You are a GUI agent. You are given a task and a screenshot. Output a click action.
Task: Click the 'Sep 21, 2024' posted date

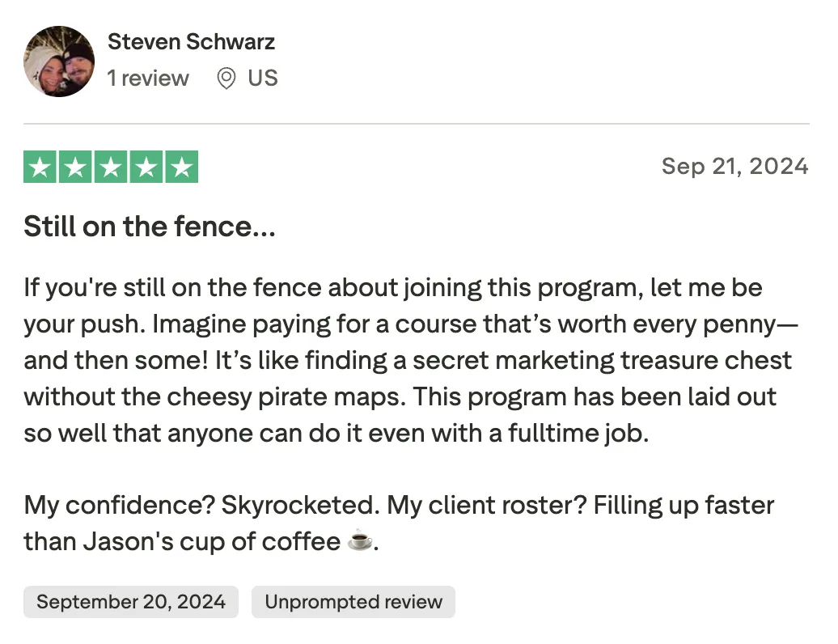(x=734, y=166)
